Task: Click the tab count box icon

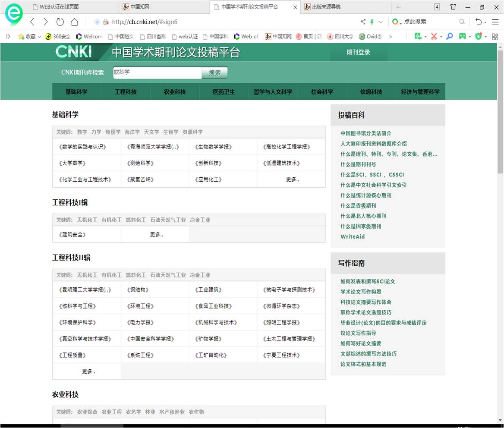Action: (x=437, y=7)
